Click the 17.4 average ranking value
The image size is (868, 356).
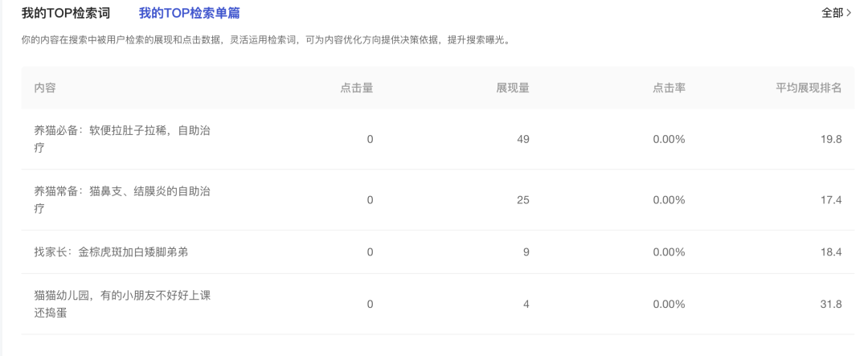(831, 199)
